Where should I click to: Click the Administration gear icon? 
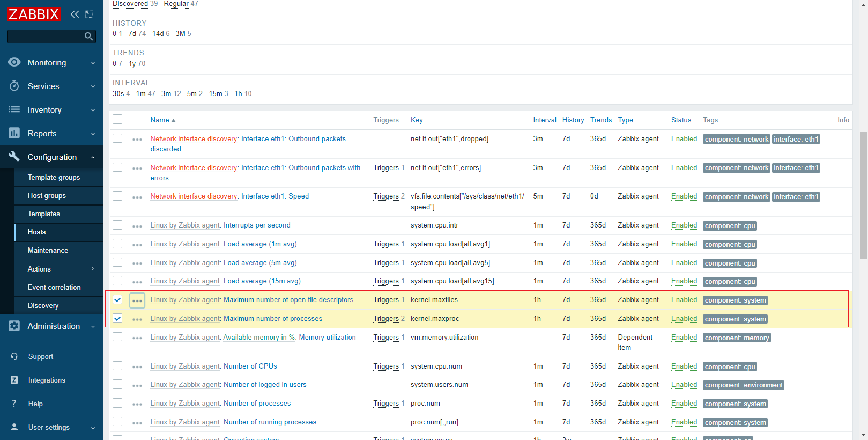click(x=14, y=326)
